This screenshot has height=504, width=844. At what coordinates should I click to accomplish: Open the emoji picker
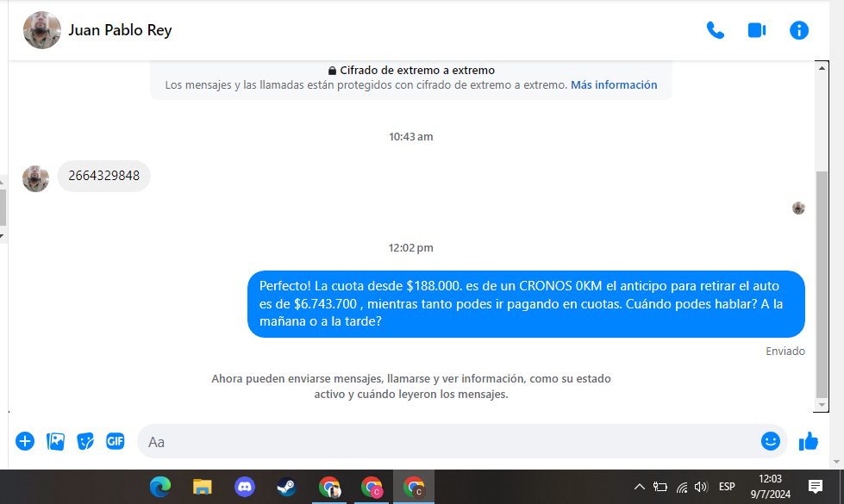[x=770, y=441]
